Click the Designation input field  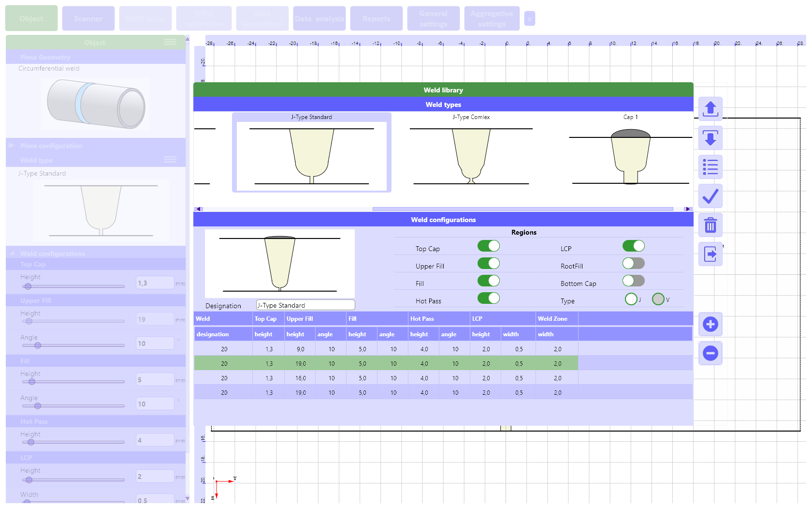pyautogui.click(x=305, y=305)
